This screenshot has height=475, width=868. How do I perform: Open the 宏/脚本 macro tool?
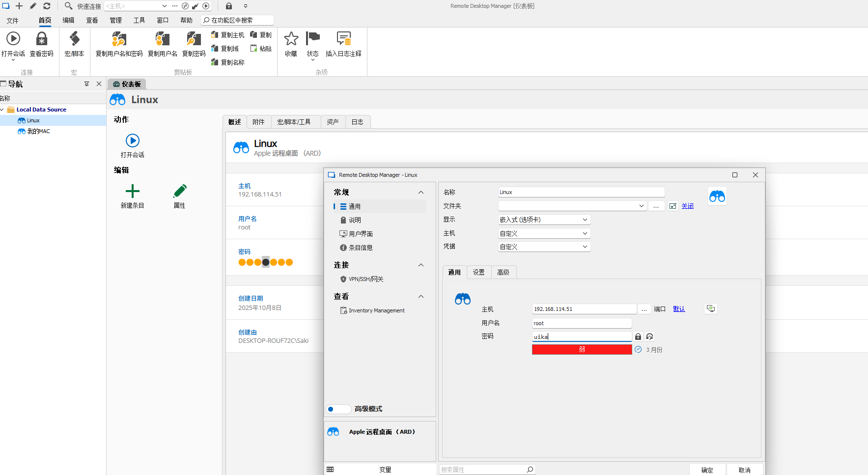pyautogui.click(x=74, y=44)
